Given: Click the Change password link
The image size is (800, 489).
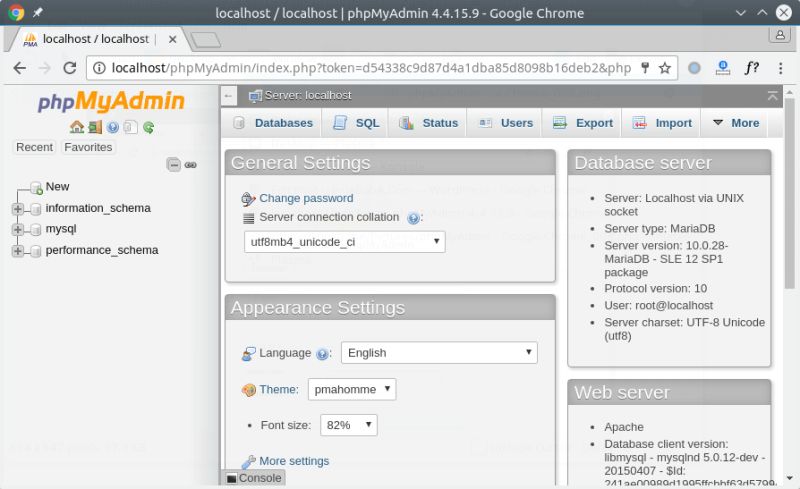Looking at the screenshot, I should (x=306, y=198).
